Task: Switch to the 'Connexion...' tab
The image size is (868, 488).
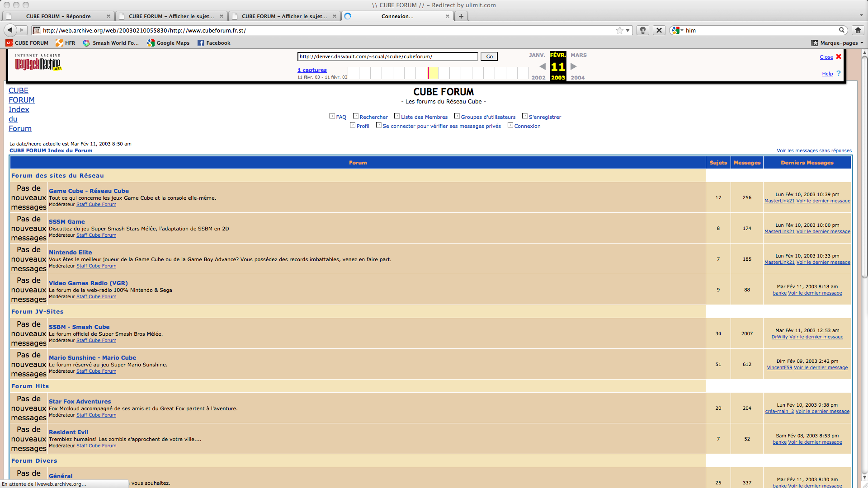Action: point(397,16)
